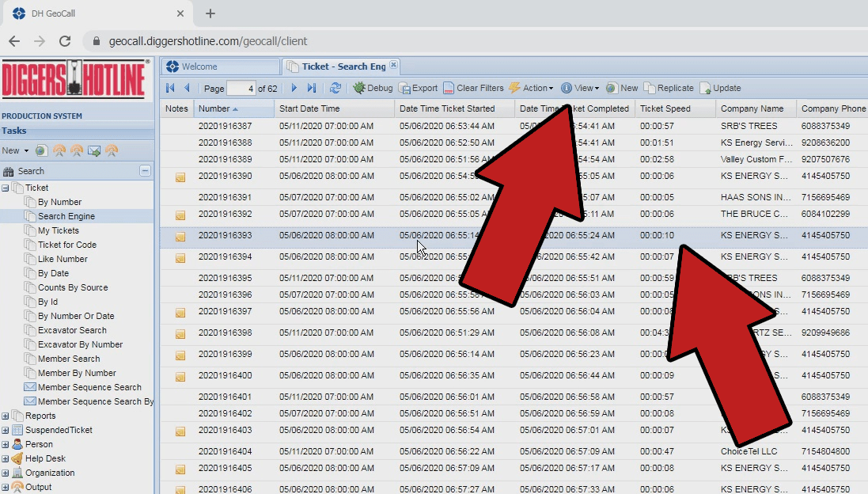This screenshot has height=494, width=868.
Task: Click the next page arrow
Action: point(294,88)
